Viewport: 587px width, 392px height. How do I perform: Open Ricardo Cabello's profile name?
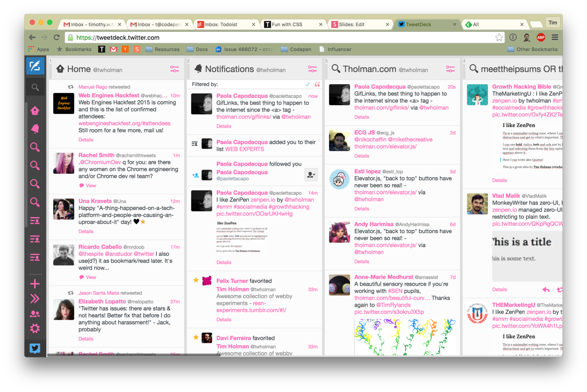[x=100, y=247]
